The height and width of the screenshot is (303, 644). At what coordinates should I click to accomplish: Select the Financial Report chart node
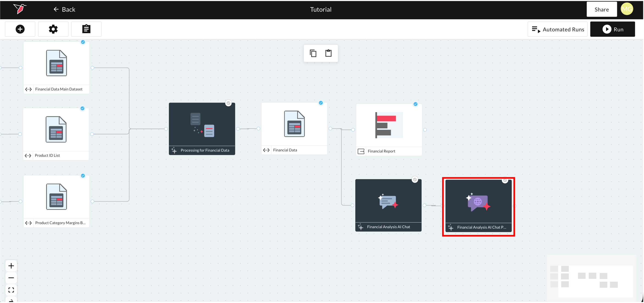click(x=389, y=125)
